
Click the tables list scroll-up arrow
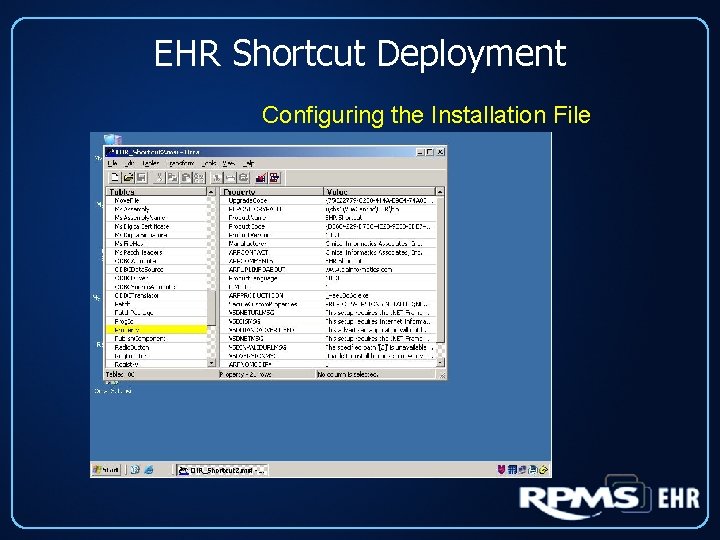pos(211,192)
